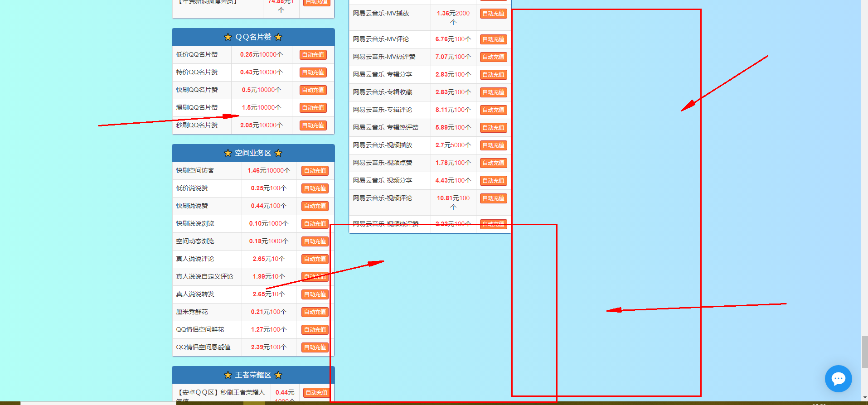Open the blue chat bubble support widget

click(838, 379)
